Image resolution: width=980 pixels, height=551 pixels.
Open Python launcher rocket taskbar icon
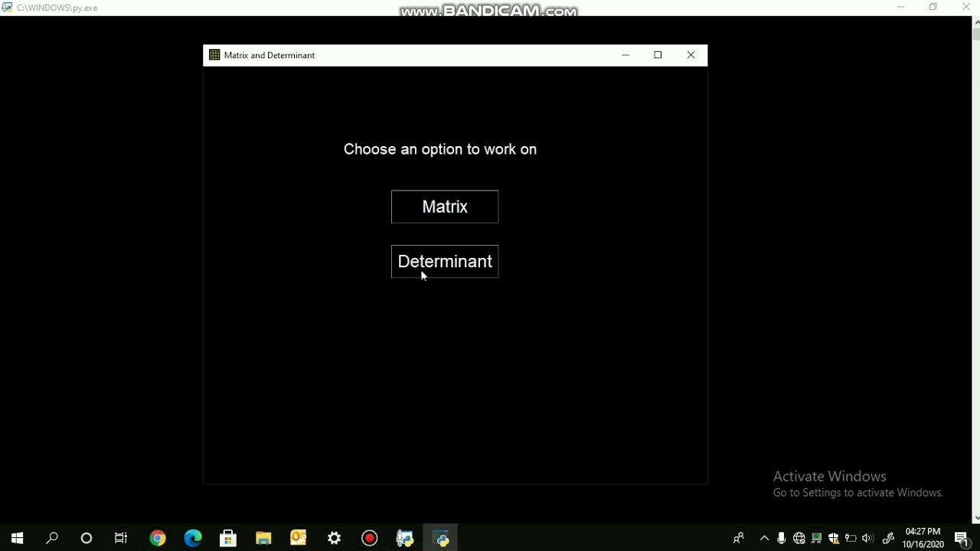[x=405, y=538]
